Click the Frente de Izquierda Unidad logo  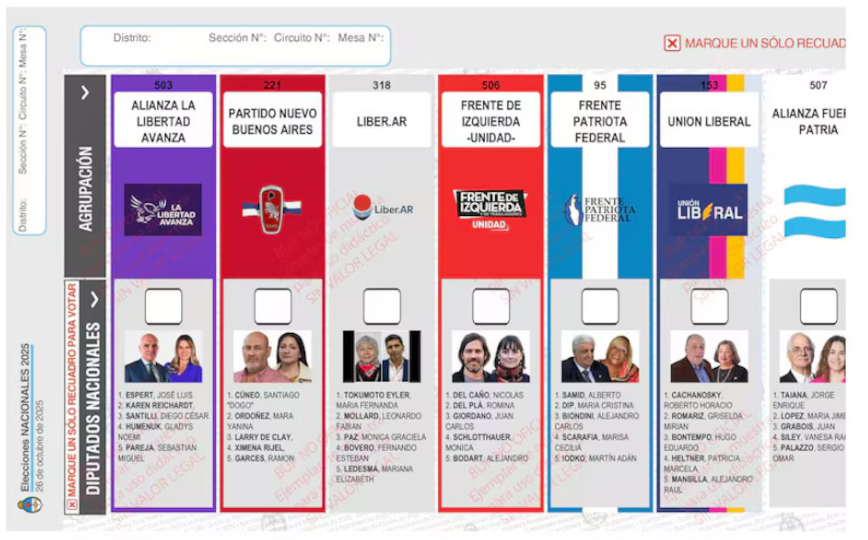coord(490,210)
